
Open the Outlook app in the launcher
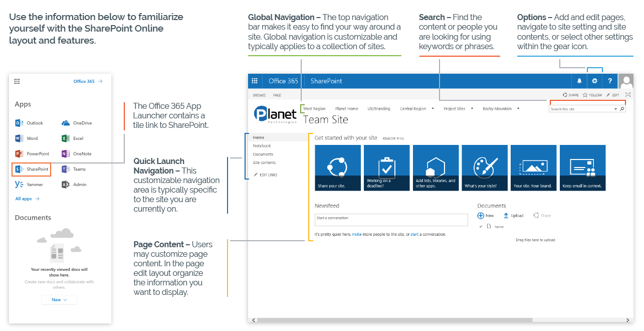click(29, 123)
